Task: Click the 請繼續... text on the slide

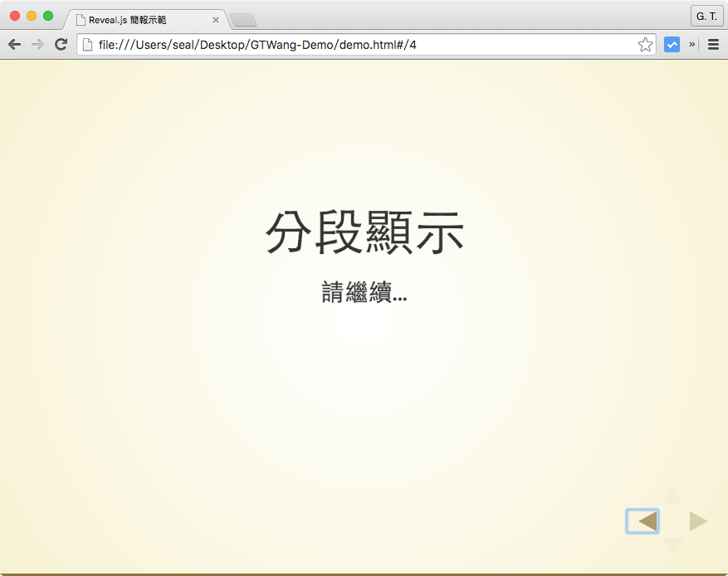Action: (364, 292)
